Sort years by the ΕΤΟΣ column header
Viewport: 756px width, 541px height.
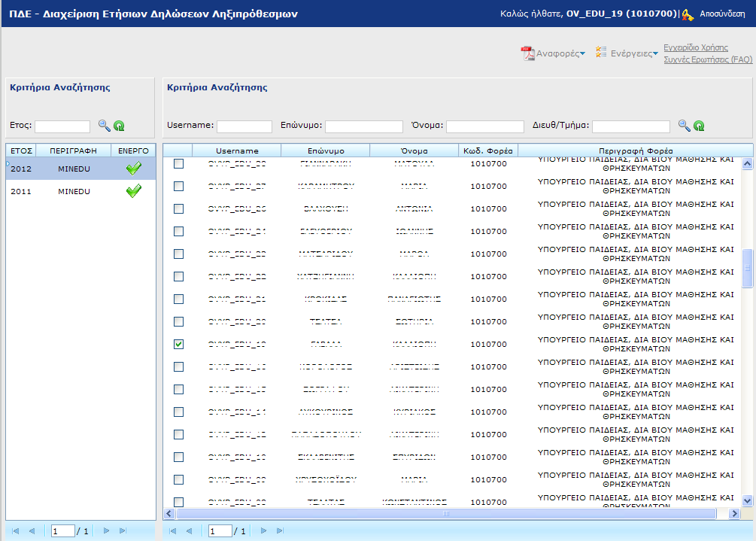pos(21,150)
